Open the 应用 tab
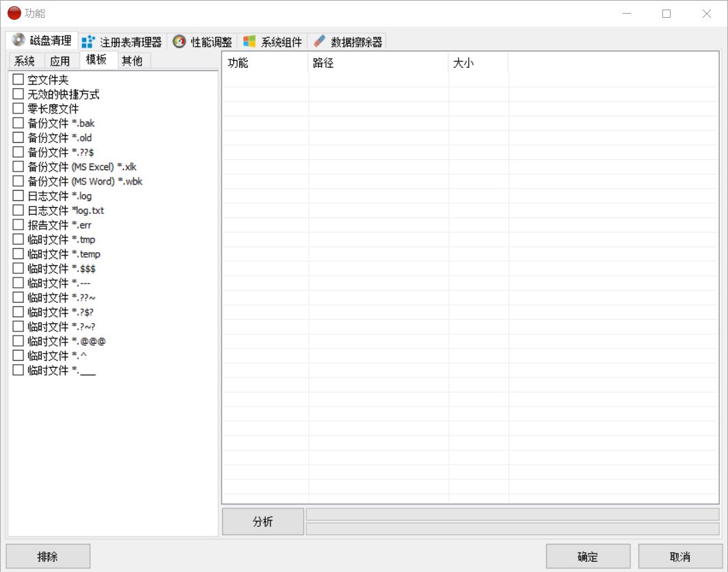Image resolution: width=728 pixels, height=572 pixels. click(61, 60)
